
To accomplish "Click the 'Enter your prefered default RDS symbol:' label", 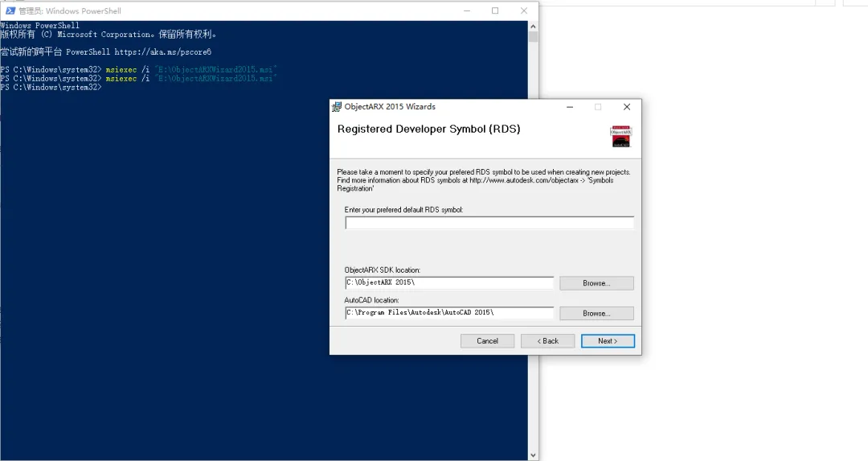I will click(403, 209).
